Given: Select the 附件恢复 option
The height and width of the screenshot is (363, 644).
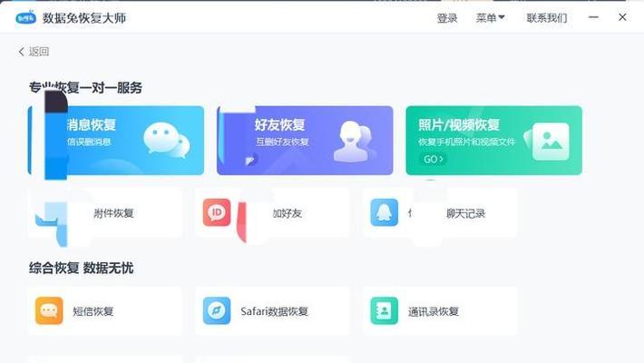Looking at the screenshot, I should pyautogui.click(x=104, y=212).
